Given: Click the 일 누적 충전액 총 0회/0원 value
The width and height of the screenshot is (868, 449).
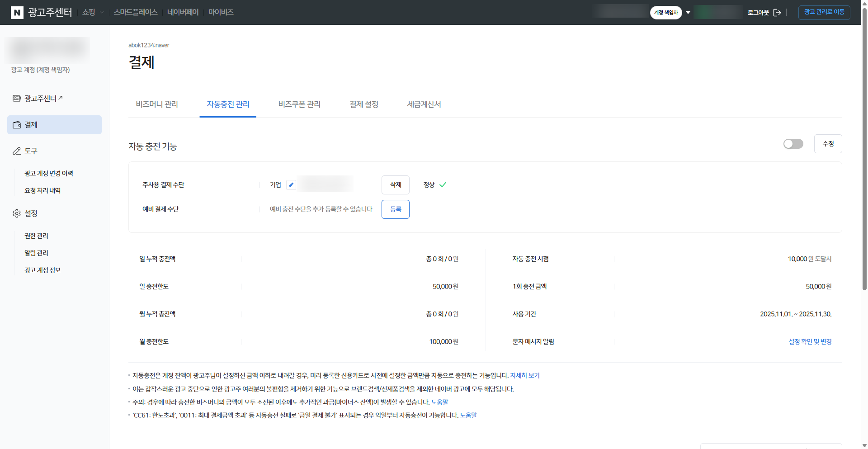Looking at the screenshot, I should click(442, 259).
